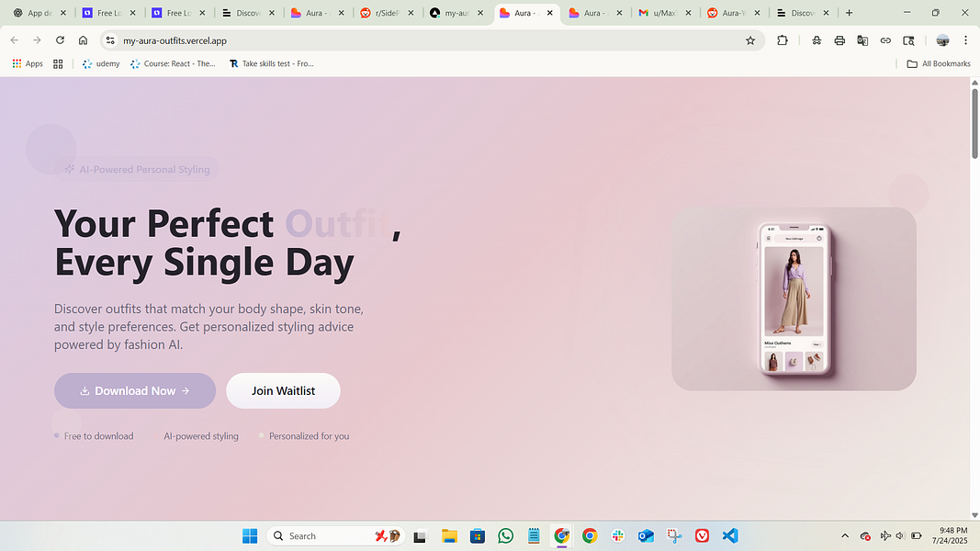Open WhatsApp from the taskbar
Image resolution: width=980 pixels, height=551 pixels.
[x=506, y=535]
